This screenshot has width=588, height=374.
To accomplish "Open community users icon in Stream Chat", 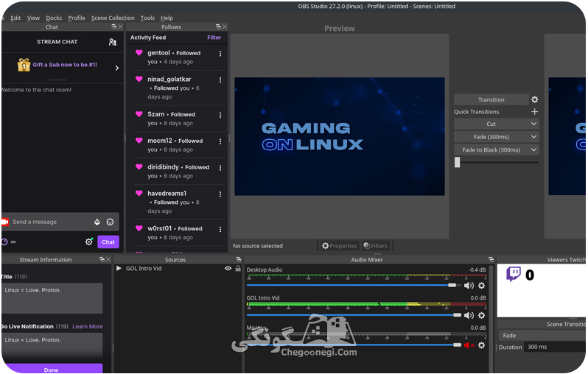I will click(113, 42).
